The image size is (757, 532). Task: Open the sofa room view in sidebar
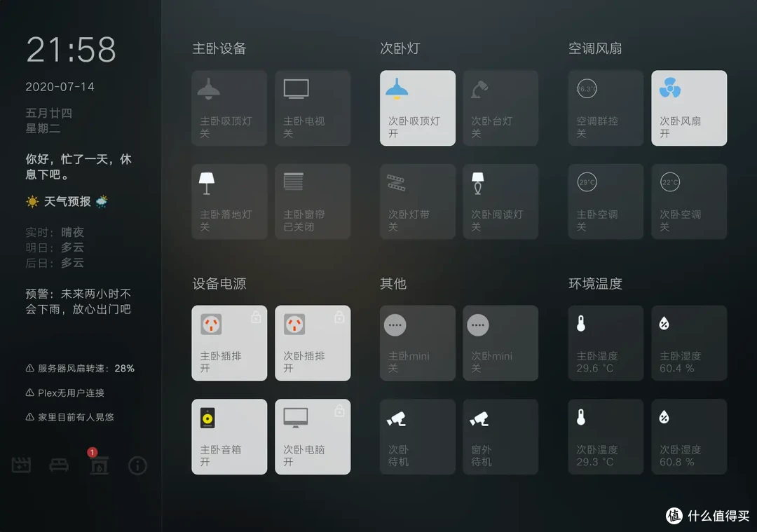coord(59,465)
